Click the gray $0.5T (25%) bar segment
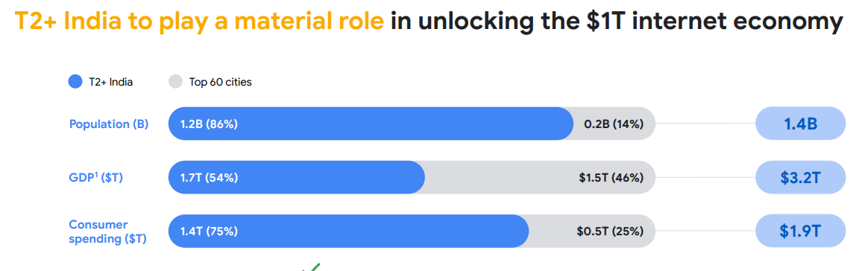 pyautogui.click(x=592, y=232)
